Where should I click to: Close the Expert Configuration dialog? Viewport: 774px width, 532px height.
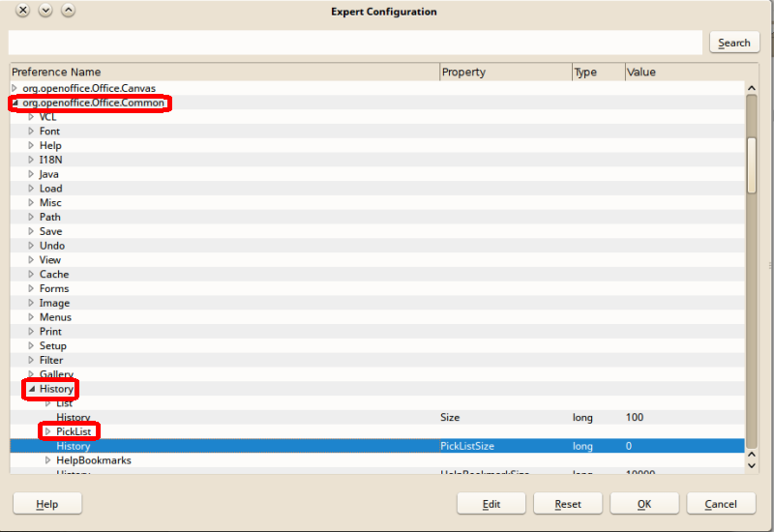click(22, 10)
